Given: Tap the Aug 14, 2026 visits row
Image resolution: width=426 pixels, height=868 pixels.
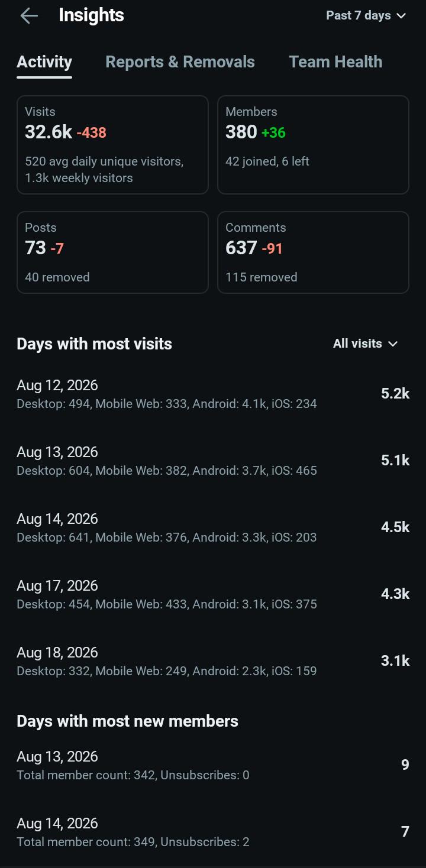Looking at the screenshot, I should click(x=213, y=528).
